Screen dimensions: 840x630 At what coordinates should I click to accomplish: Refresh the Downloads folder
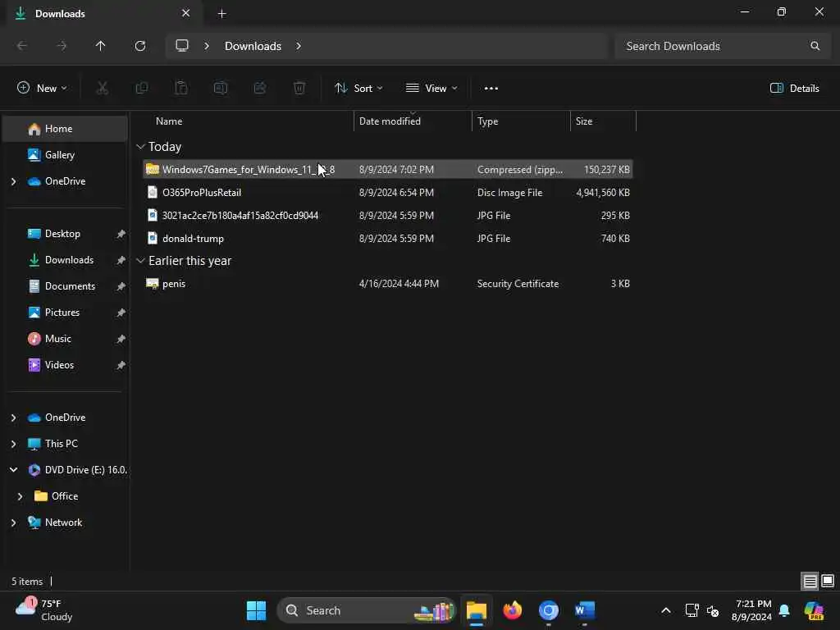140,46
